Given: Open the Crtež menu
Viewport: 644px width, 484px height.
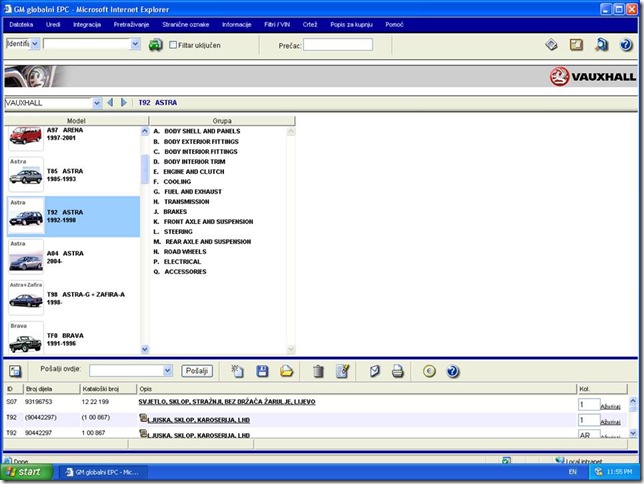Looking at the screenshot, I should coord(310,25).
